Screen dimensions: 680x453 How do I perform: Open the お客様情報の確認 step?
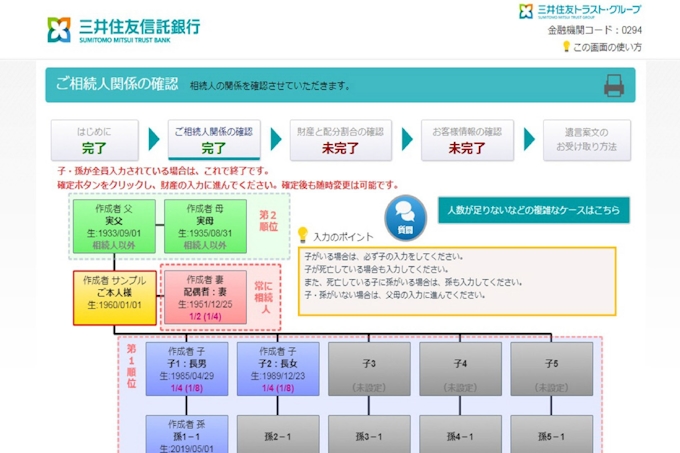tap(467, 140)
